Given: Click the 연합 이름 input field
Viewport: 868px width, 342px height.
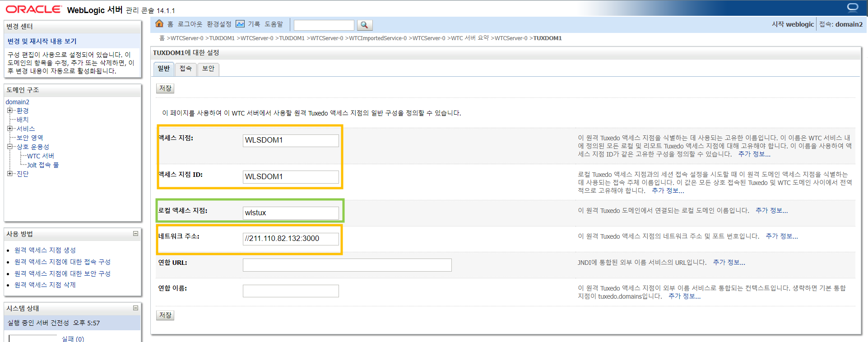Looking at the screenshot, I should click(x=291, y=291).
